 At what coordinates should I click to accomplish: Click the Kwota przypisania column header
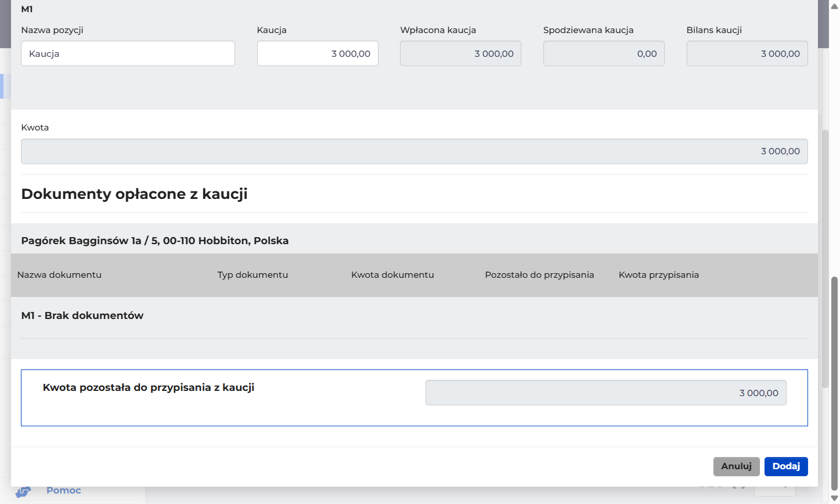(x=659, y=275)
